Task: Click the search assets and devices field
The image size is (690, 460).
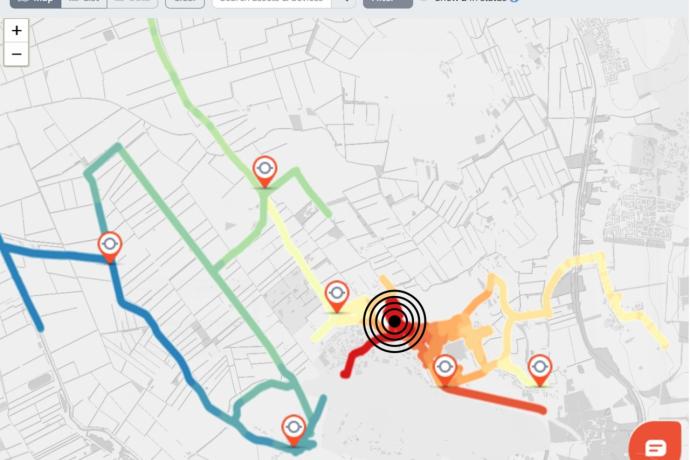Action: (272, 4)
